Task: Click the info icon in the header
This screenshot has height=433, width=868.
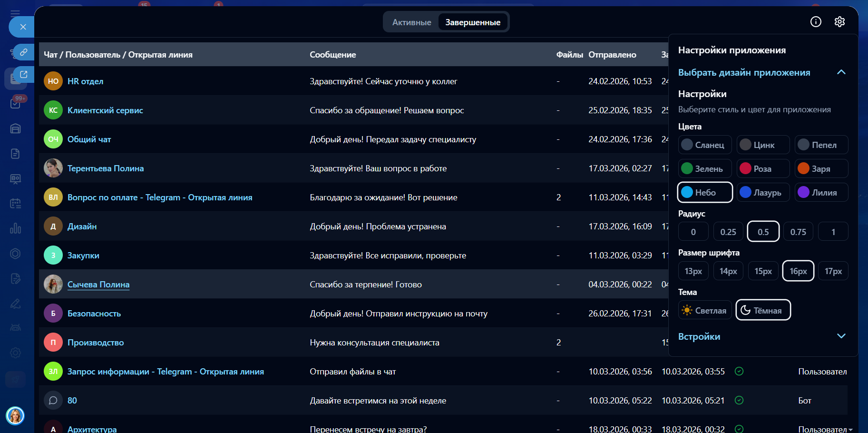Action: [x=816, y=22]
